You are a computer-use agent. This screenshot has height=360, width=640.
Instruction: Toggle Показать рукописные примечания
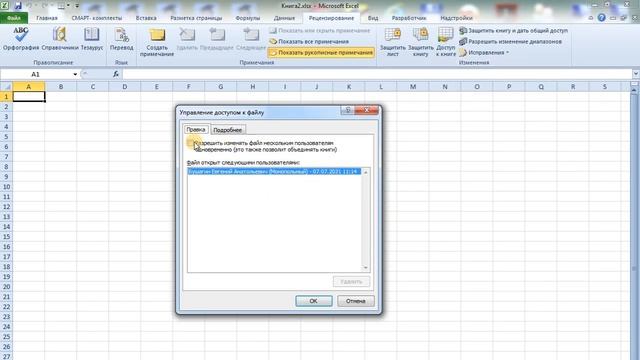(x=321, y=53)
